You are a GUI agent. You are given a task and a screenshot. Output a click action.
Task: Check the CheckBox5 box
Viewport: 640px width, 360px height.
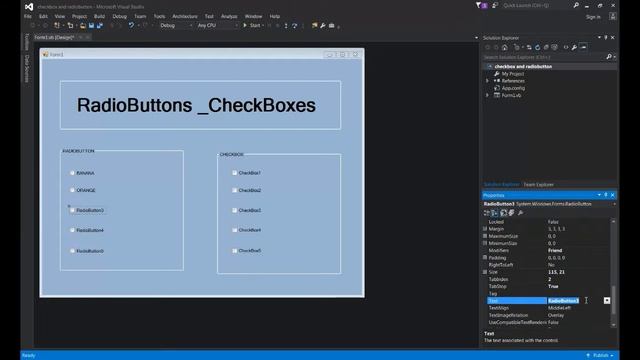[234, 251]
